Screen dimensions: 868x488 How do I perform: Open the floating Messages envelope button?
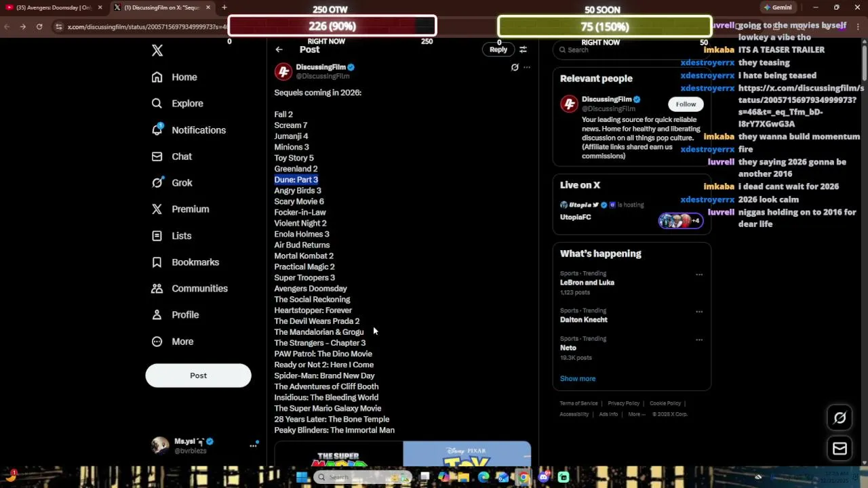[840, 449]
